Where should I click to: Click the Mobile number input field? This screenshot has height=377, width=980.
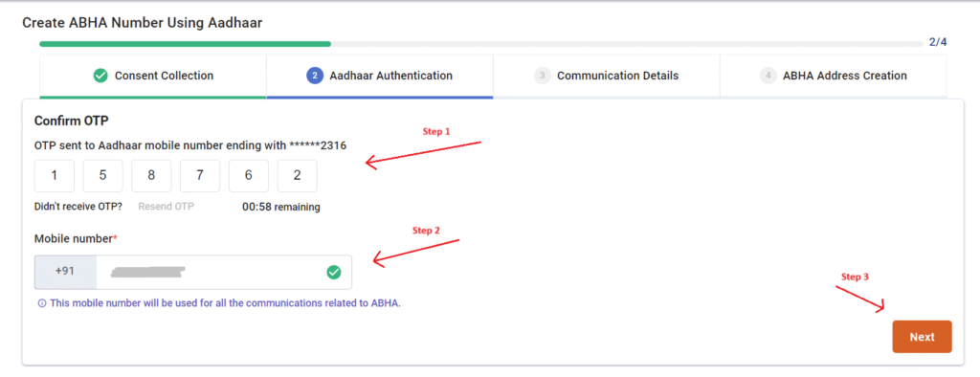(224, 272)
